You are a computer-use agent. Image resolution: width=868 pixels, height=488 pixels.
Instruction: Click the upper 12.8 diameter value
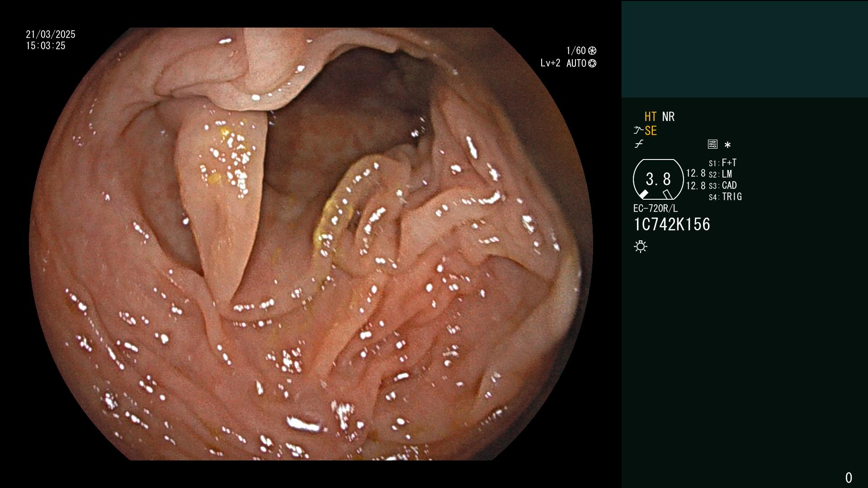tap(696, 173)
